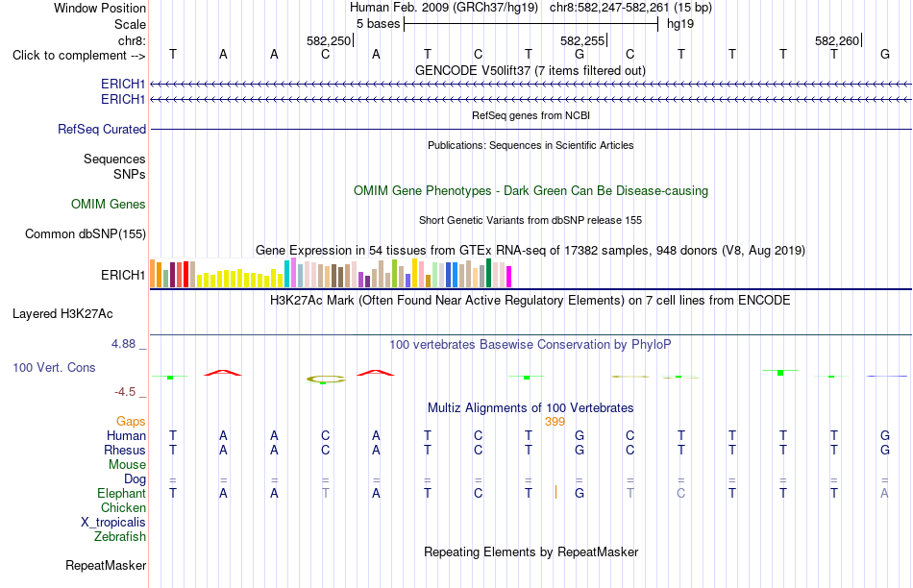The height and width of the screenshot is (588, 913).
Task: Click the 'Common dbSNP(155)' track label
Action: click(85, 234)
